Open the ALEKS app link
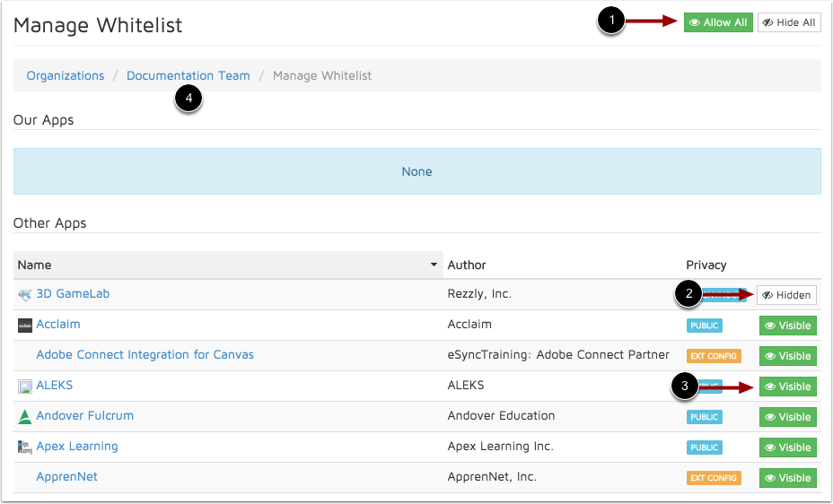 [x=54, y=385]
